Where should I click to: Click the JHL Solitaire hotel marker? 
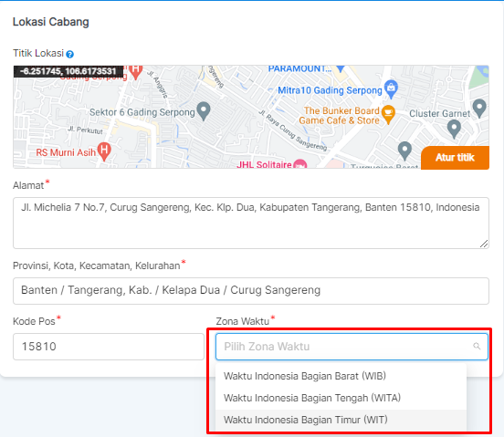click(300, 164)
